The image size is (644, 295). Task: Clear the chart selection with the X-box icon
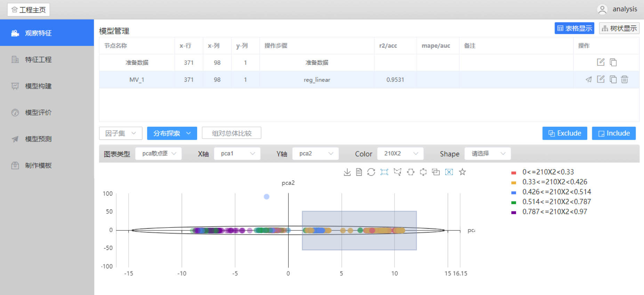449,172
